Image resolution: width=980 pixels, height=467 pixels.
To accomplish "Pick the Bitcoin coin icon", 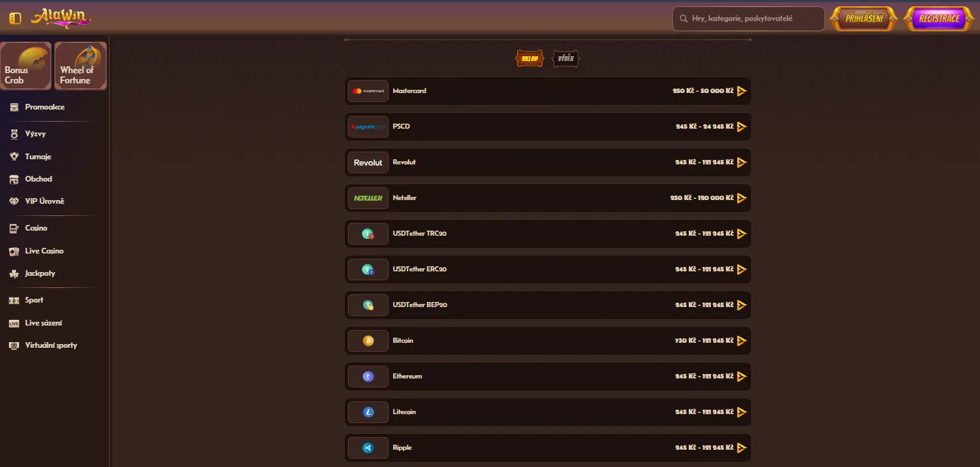I will (x=368, y=341).
